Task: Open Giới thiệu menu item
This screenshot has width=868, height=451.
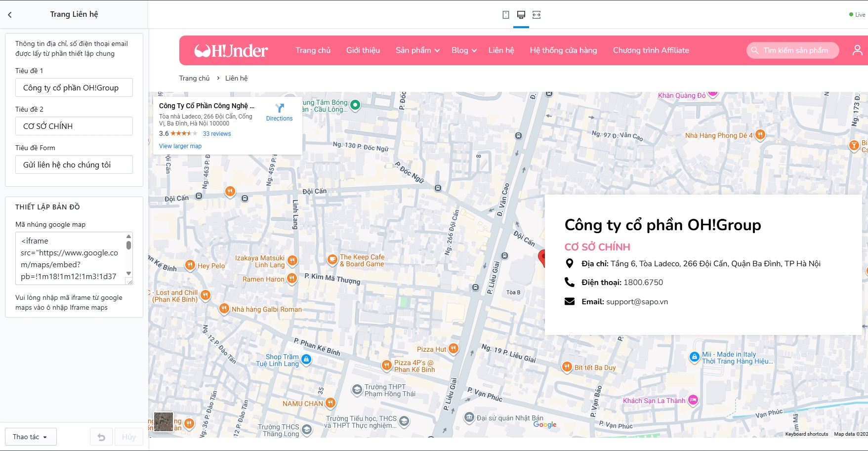Action: [x=363, y=50]
